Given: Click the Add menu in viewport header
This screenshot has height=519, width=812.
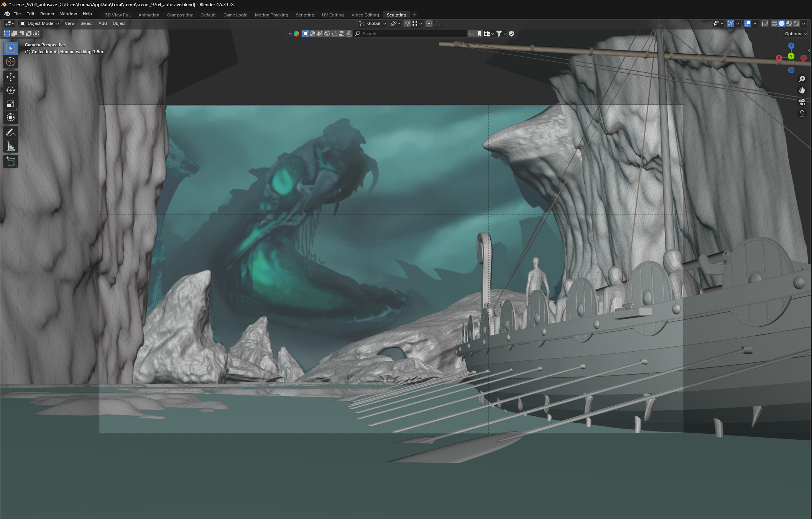Looking at the screenshot, I should [102, 23].
